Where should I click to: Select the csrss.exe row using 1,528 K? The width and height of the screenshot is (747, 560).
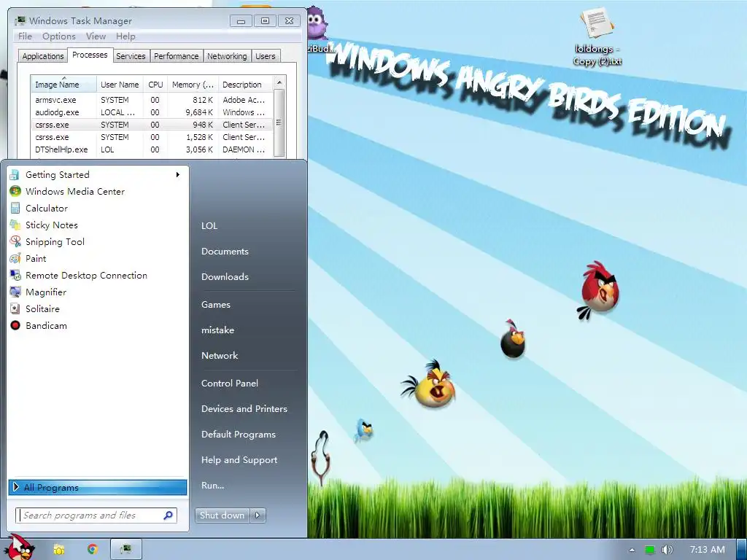[152, 137]
